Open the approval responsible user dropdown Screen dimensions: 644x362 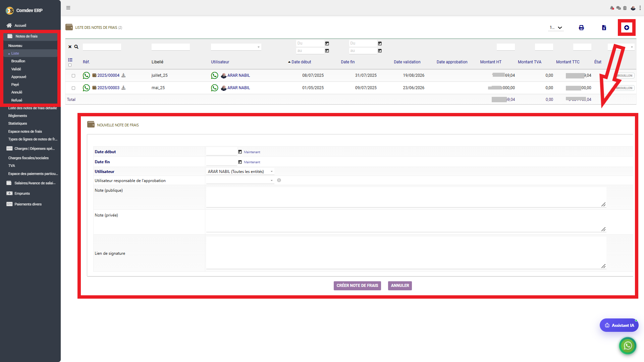point(240,181)
